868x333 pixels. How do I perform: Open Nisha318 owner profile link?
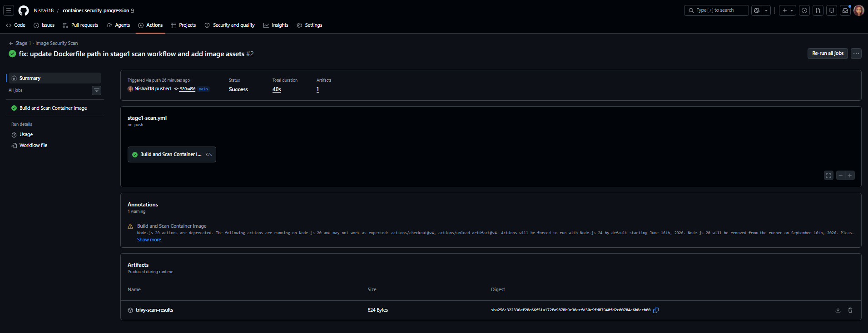click(44, 10)
